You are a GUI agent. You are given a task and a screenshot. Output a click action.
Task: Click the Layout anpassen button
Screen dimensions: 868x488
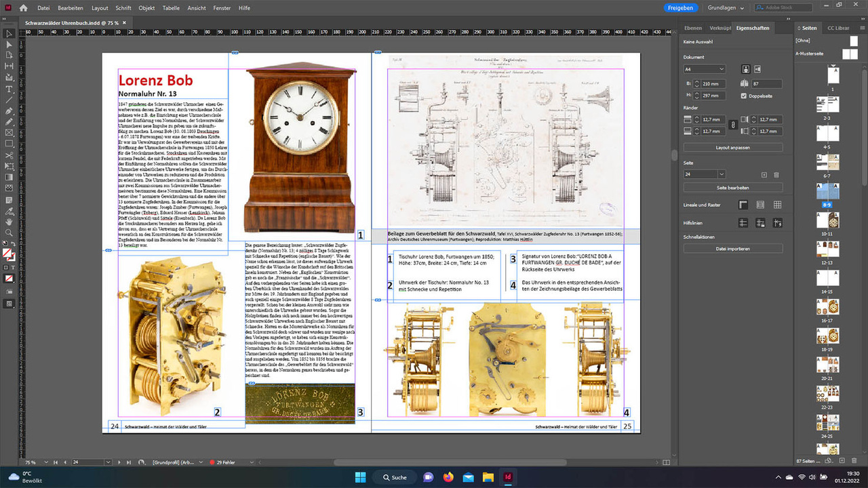[732, 147]
